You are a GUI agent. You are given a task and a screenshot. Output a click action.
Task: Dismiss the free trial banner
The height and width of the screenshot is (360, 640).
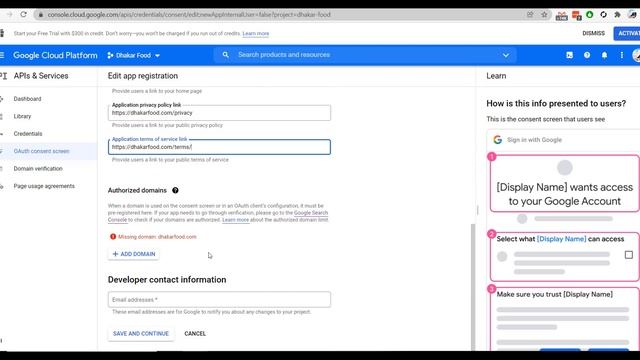593,33
